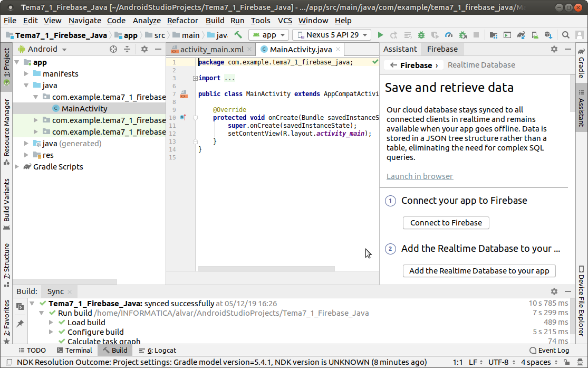Start debugging with the bug icon
Screen dimensions: 588x368
tap(421, 35)
